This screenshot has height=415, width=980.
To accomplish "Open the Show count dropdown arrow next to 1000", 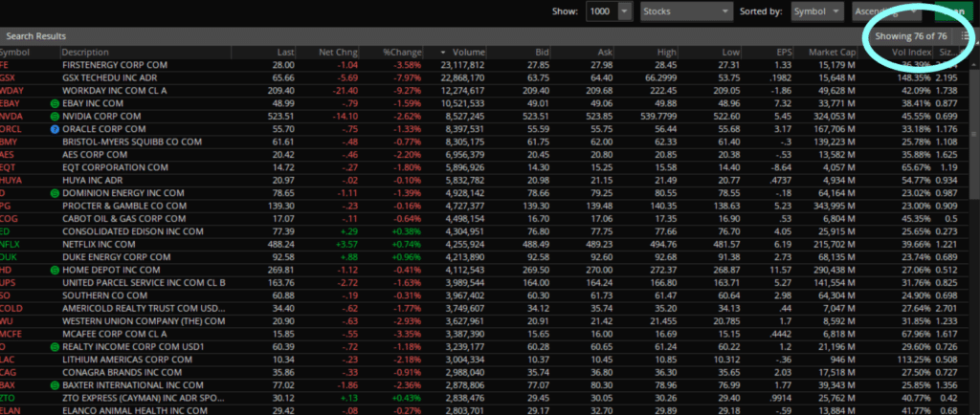I will coord(625,11).
